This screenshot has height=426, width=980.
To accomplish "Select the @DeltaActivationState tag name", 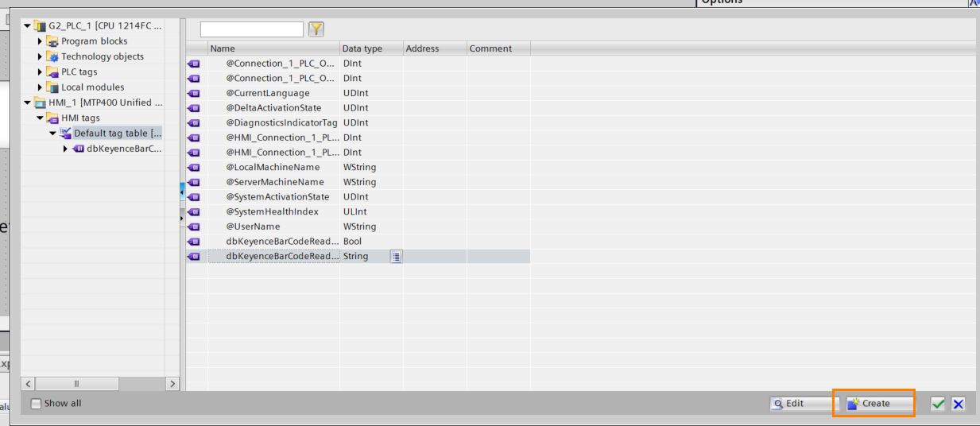I will 273,108.
